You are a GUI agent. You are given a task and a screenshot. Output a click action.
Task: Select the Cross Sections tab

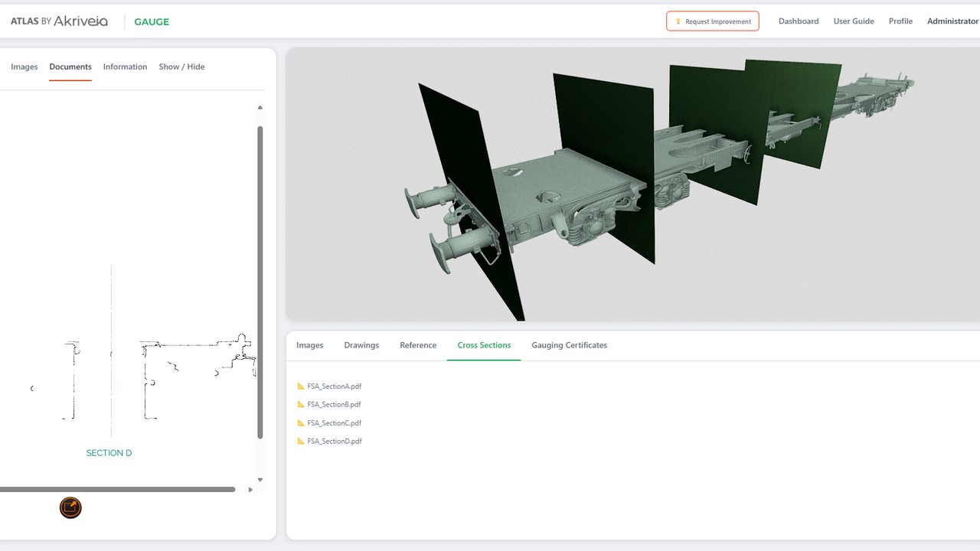(484, 345)
